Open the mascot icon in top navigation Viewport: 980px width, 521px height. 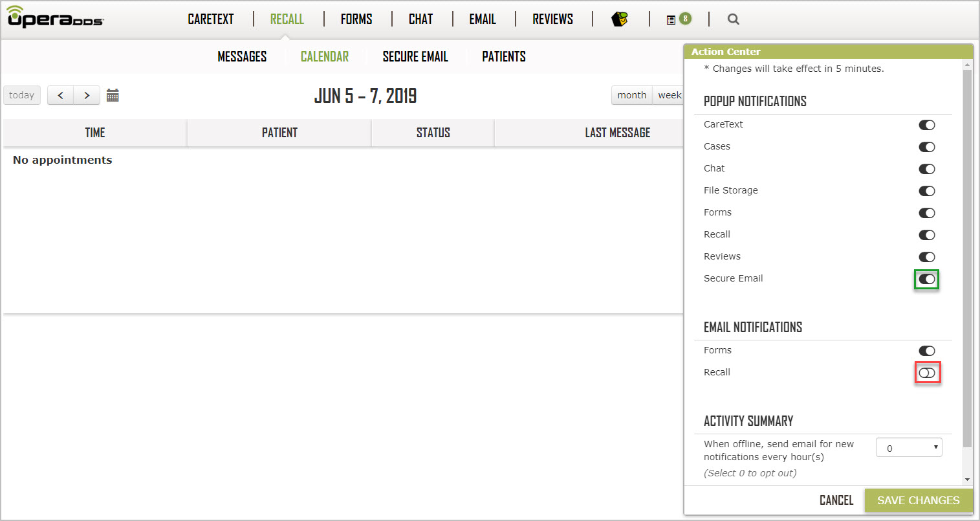click(620, 19)
